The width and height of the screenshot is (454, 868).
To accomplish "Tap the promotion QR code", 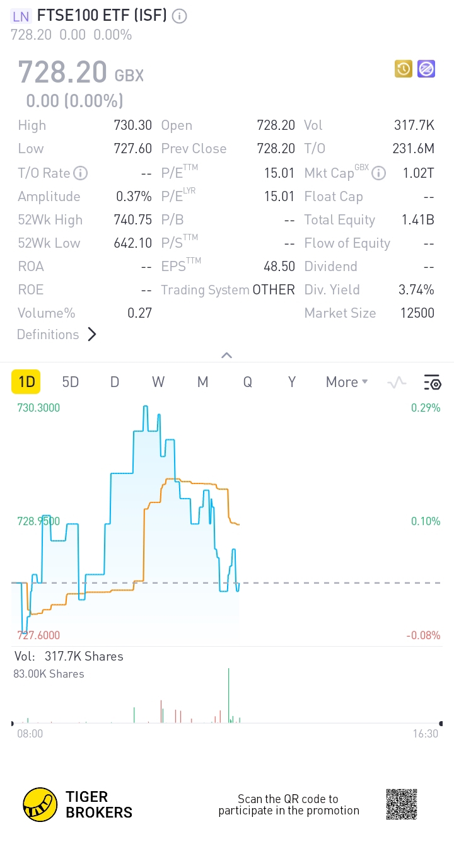I will click(402, 804).
